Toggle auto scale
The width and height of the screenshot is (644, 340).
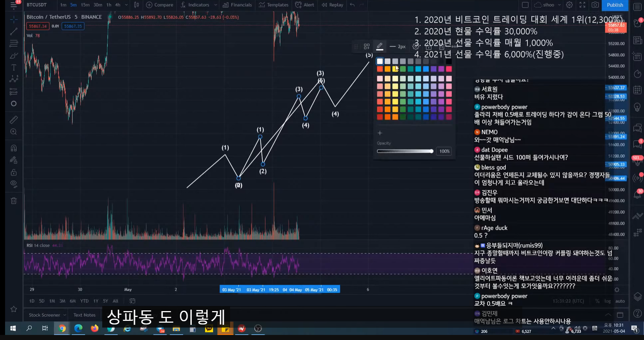620,301
